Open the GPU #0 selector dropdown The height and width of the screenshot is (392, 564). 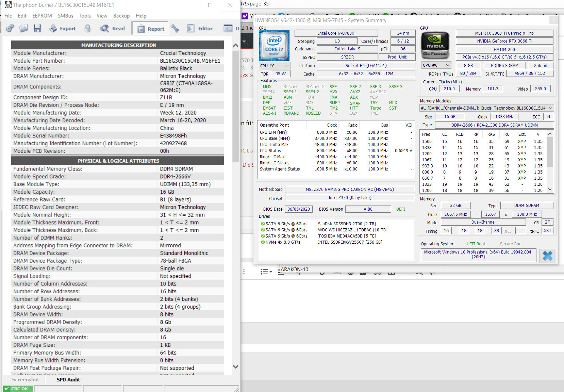[x=436, y=65]
